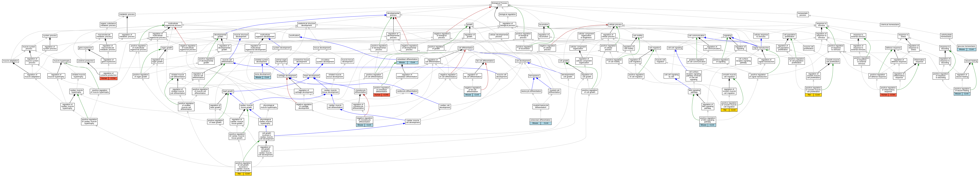Click the 'cell communication' node
980x177 pixels.
coord(697,36)
